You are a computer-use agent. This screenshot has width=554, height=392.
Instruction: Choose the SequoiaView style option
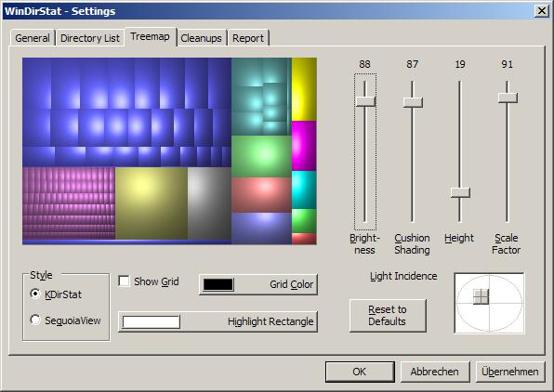(x=35, y=320)
